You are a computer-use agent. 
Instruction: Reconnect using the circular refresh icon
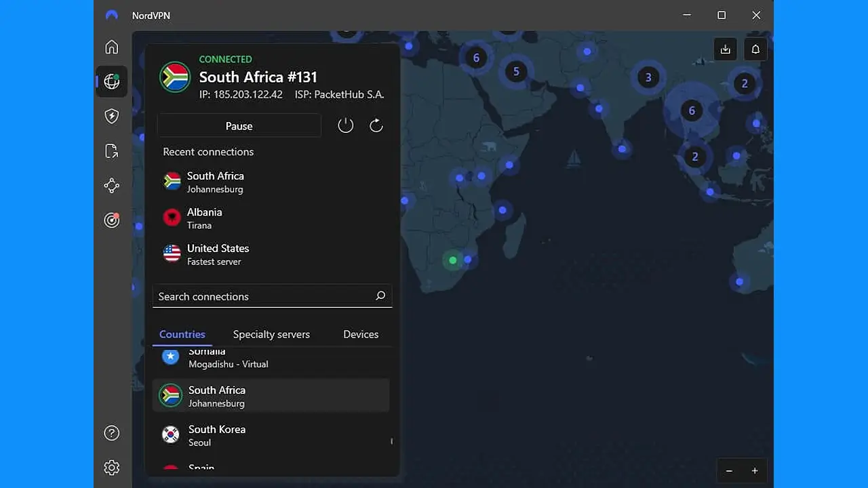point(376,125)
